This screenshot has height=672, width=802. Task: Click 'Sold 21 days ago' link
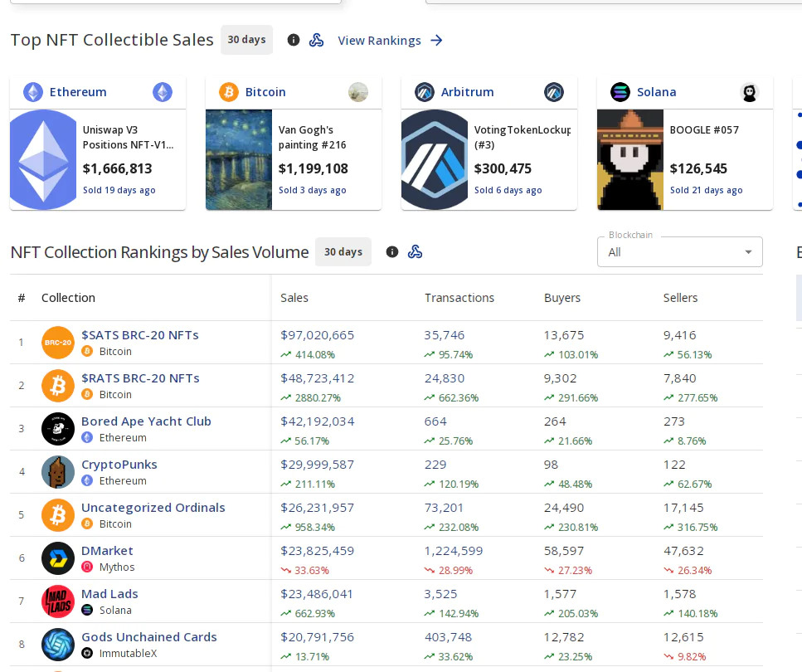[707, 190]
